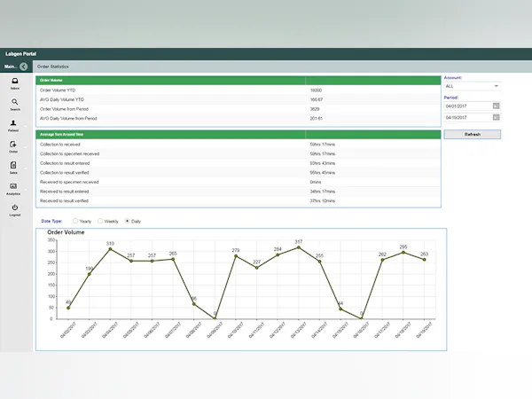The width and height of the screenshot is (532, 399).
Task: Click the Logout power icon
Action: click(14, 207)
